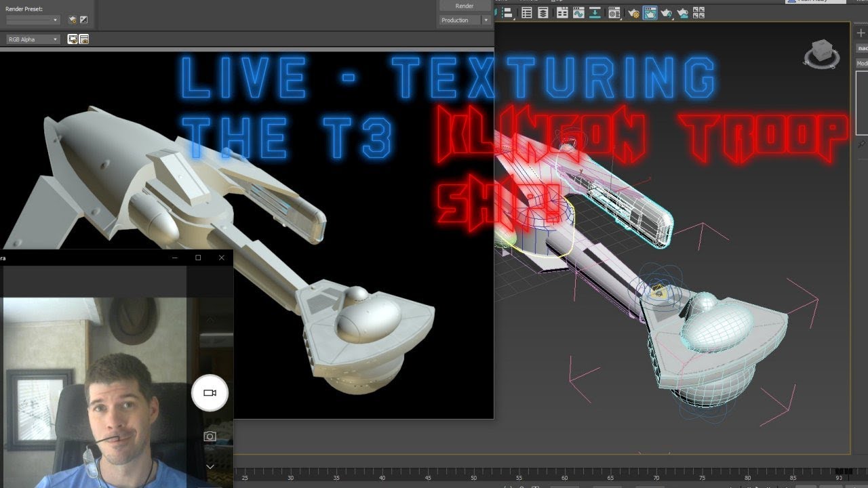Click frame 50 on the timeline
868x488 pixels.
pyautogui.click(x=473, y=478)
